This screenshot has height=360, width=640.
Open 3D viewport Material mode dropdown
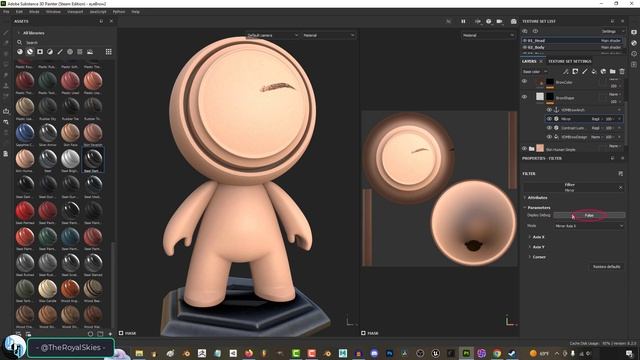coord(329,36)
